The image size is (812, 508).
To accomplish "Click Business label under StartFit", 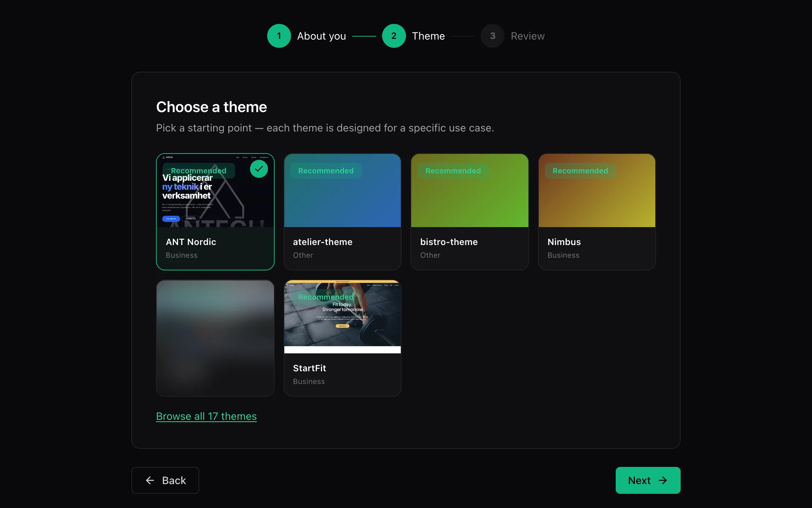I will pyautogui.click(x=309, y=381).
